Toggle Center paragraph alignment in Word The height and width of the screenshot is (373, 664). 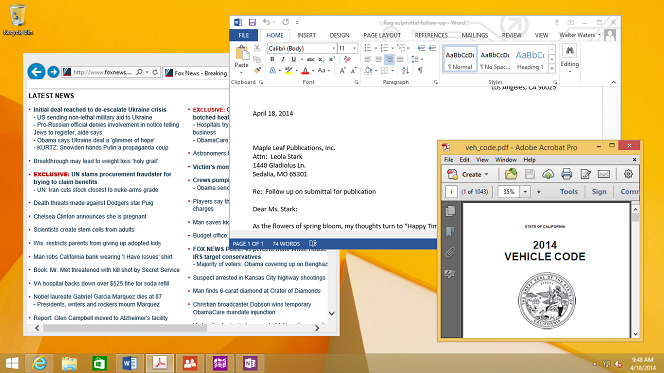pyautogui.click(x=379, y=59)
